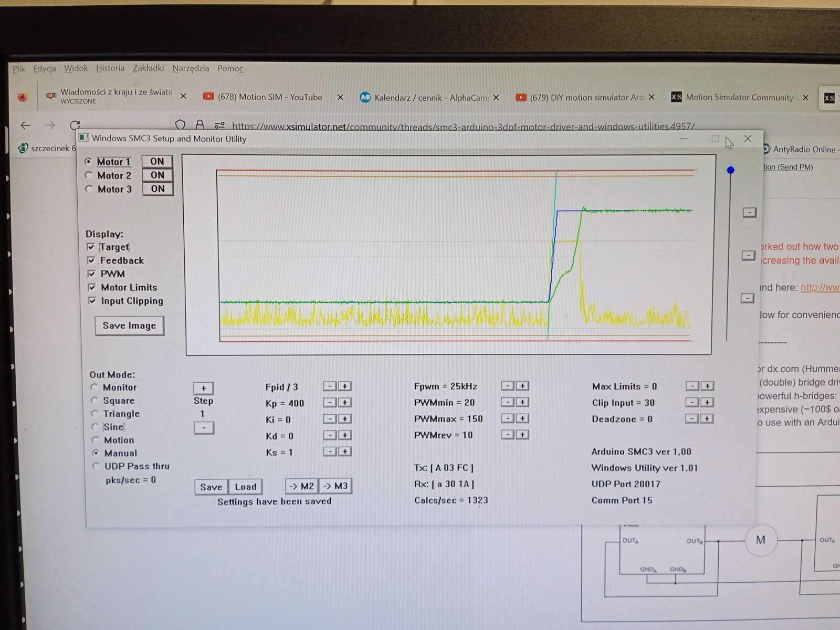This screenshot has height=630, width=840.
Task: Click the Save settings button
Action: pos(211,487)
